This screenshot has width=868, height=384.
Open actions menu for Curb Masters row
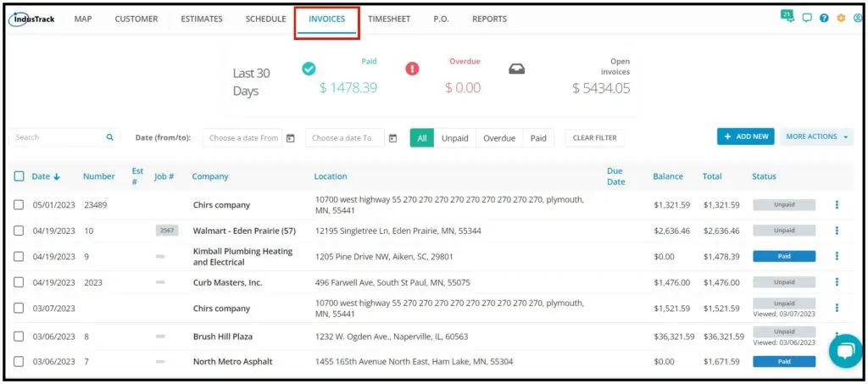point(837,282)
